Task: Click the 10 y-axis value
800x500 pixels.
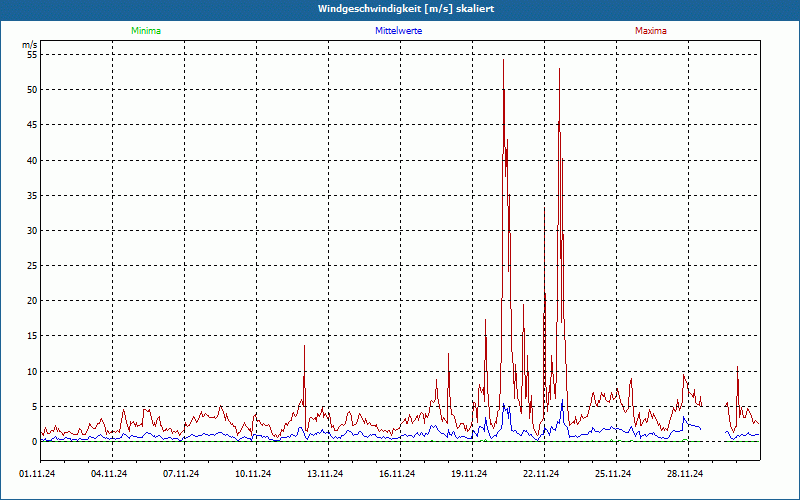Action: [32, 371]
